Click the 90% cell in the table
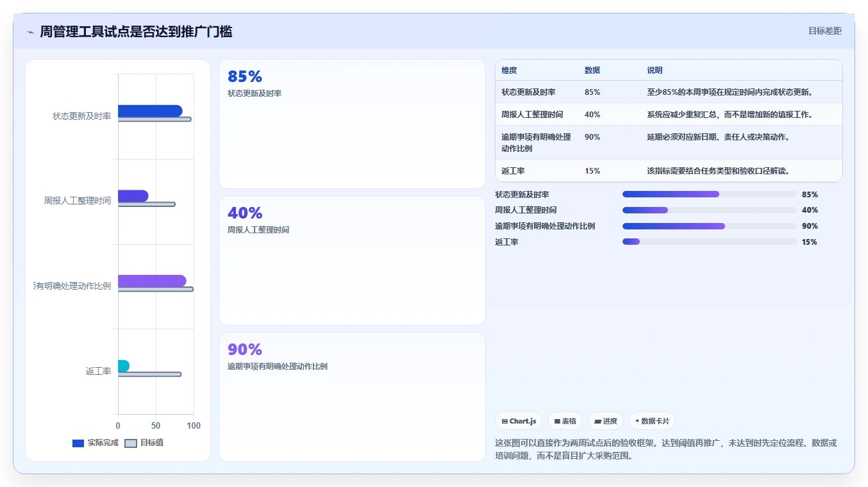Screen dimensions: 868x487 point(592,137)
